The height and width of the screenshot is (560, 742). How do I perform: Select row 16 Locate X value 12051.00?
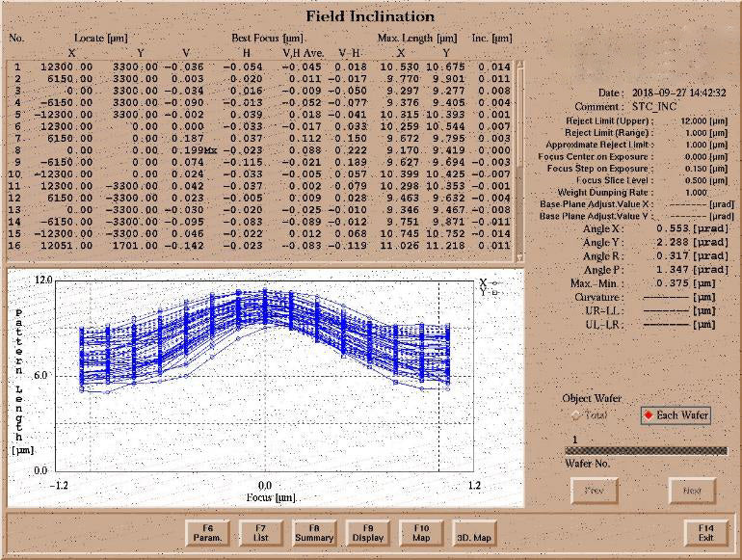coord(66,246)
